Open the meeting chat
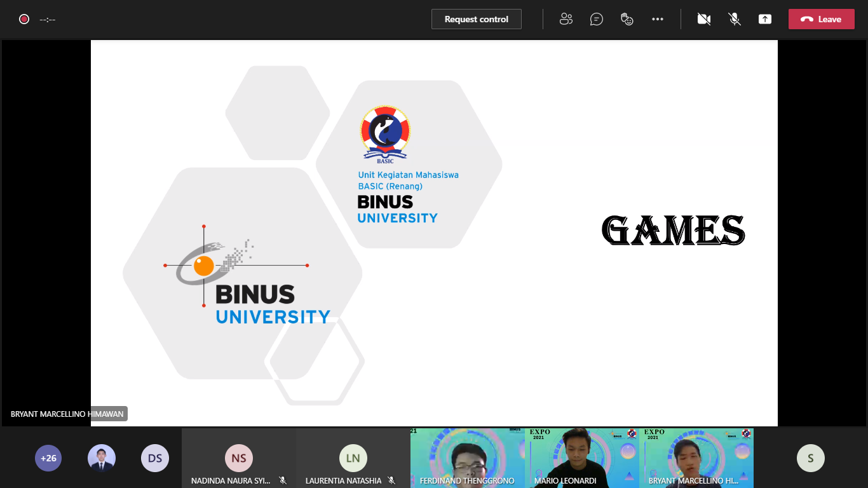Viewport: 868px width, 488px height. point(596,19)
